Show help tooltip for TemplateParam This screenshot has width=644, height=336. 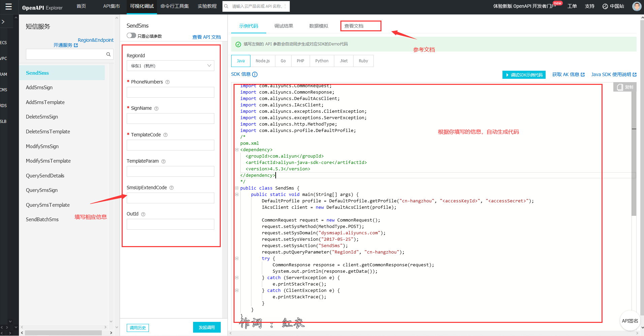point(163,161)
